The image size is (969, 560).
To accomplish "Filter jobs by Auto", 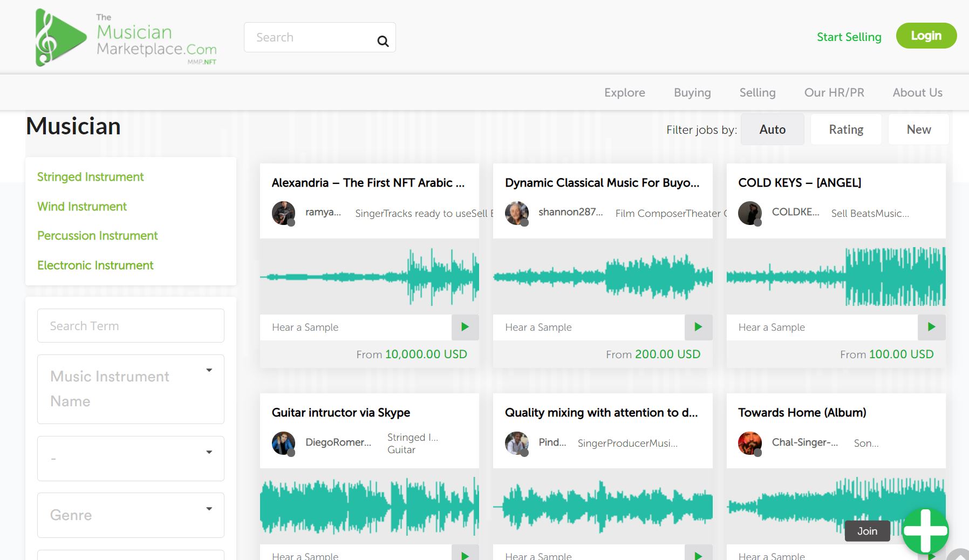I will 772,129.
